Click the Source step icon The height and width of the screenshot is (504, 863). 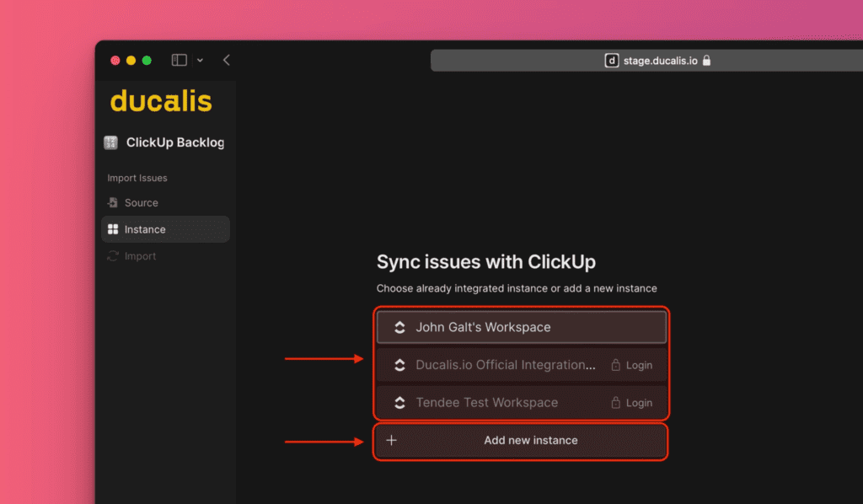(113, 202)
